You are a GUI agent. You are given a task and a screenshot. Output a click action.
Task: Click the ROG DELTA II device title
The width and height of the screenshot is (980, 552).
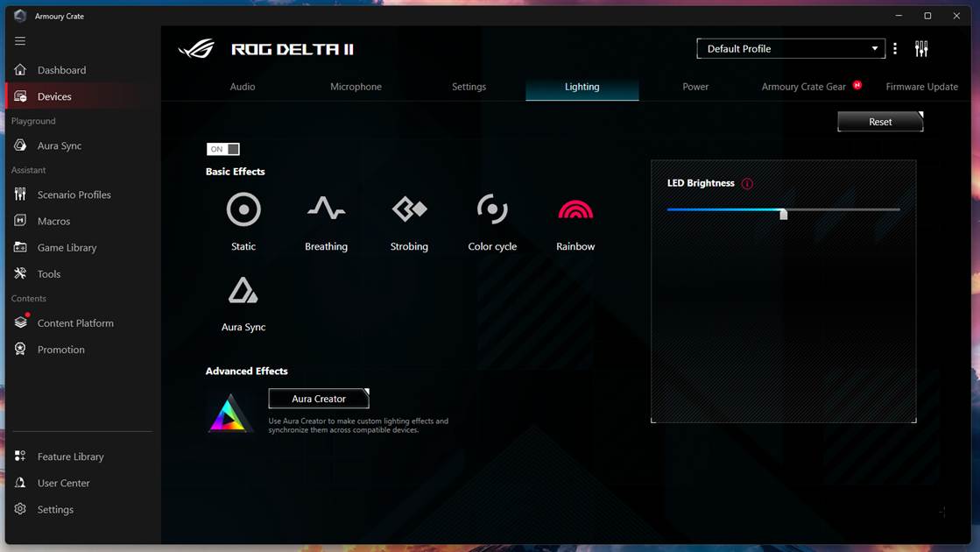pos(293,49)
